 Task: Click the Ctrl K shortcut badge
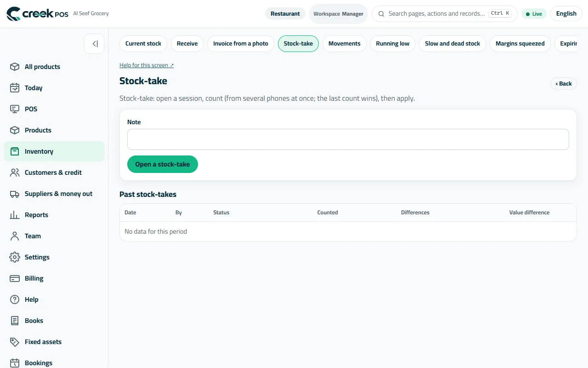point(500,13)
